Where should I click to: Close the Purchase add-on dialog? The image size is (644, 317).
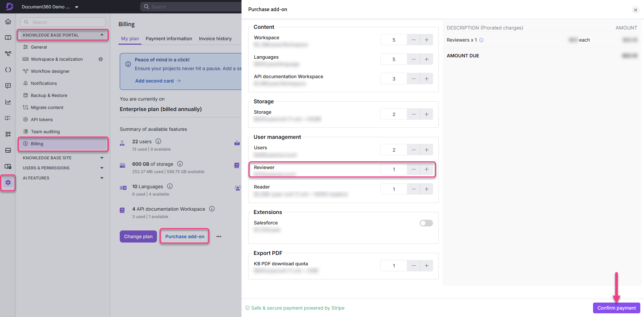[x=635, y=10]
